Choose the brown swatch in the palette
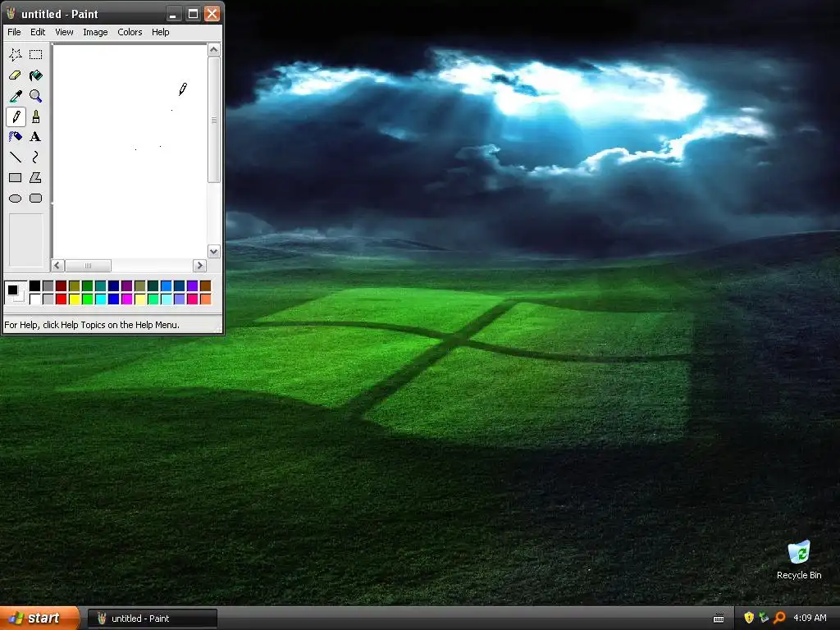Image resolution: width=840 pixels, height=630 pixels. pyautogui.click(x=206, y=286)
